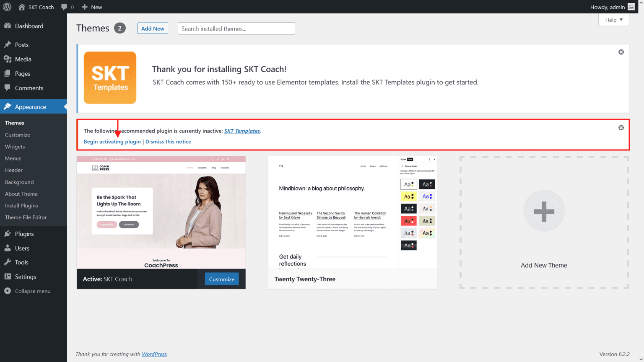The image size is (644, 362).
Task: Click the Comments icon in sidebar
Action: click(8, 88)
